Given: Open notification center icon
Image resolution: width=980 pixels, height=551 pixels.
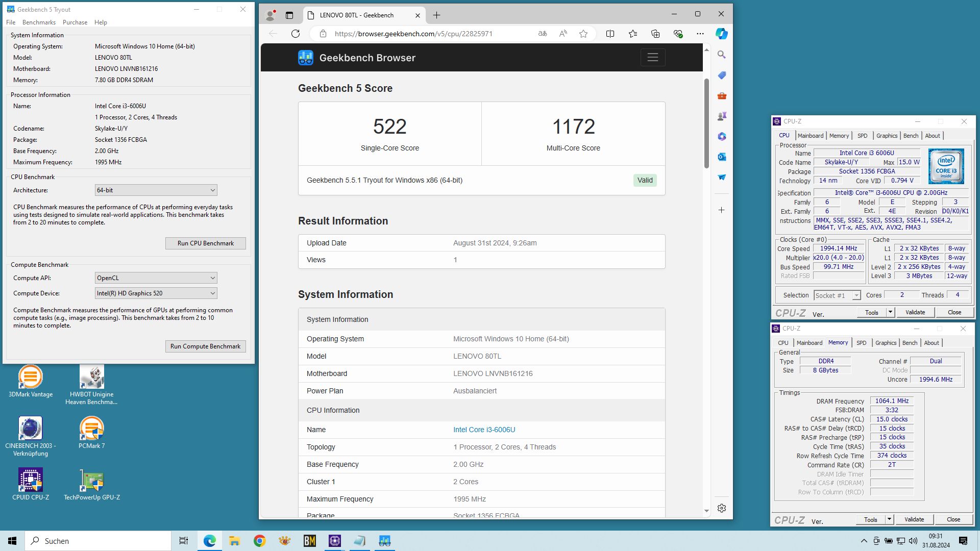Looking at the screenshot, I should pos(963,541).
